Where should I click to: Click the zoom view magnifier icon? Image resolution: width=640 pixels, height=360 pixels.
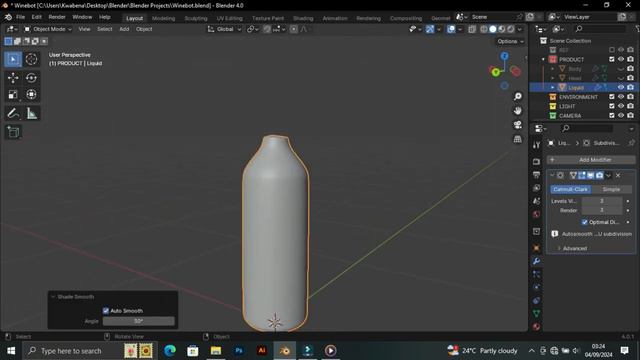(518, 96)
